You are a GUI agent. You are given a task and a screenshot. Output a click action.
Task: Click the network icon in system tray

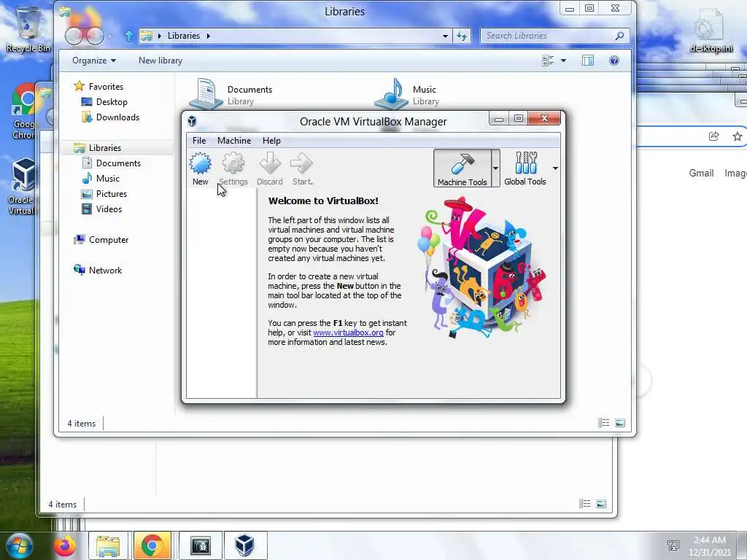pos(673,545)
